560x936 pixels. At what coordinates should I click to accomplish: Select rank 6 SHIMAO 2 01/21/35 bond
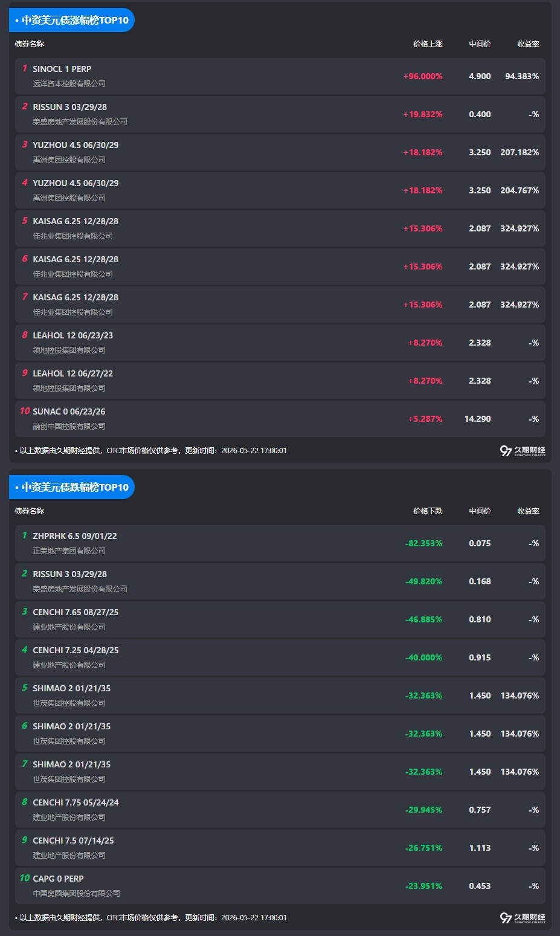pyautogui.click(x=72, y=726)
